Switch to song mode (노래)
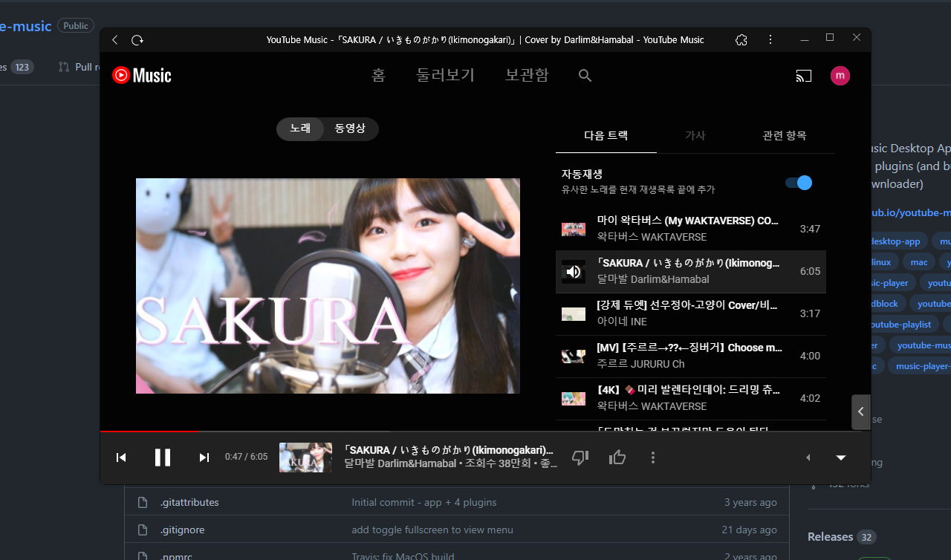 300,128
